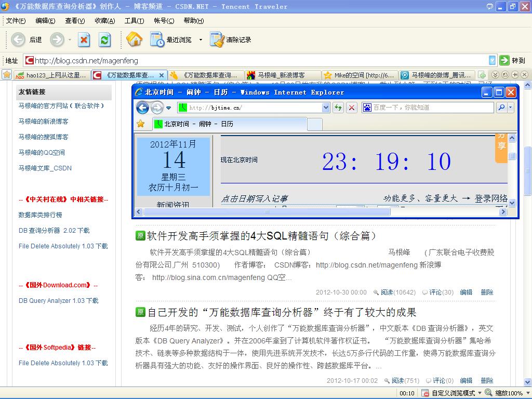The image size is (532, 399).
Task: Click the IE back button in 北京时间 window
Action: pos(142,108)
